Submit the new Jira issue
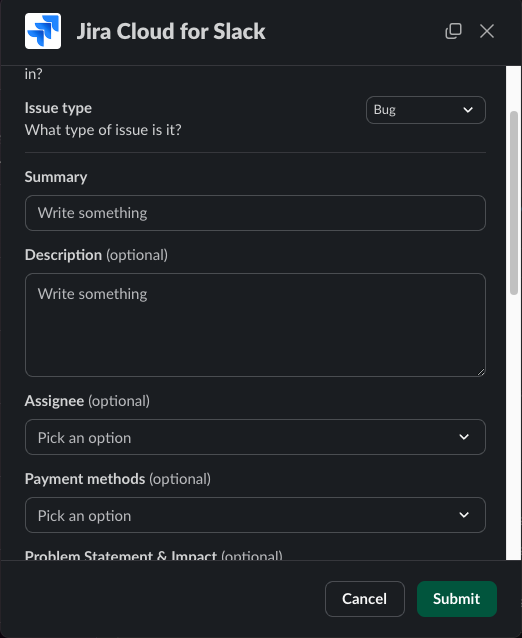 [456, 599]
